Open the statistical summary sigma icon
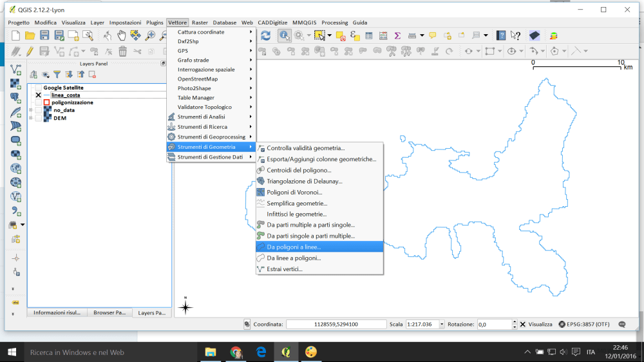Viewport: 644px width, 362px height. [397, 35]
